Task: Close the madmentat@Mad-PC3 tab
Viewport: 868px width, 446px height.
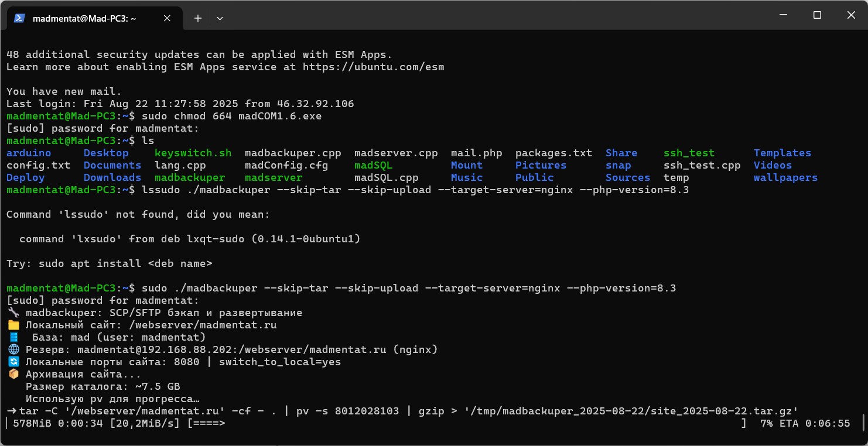Action: pyautogui.click(x=167, y=18)
